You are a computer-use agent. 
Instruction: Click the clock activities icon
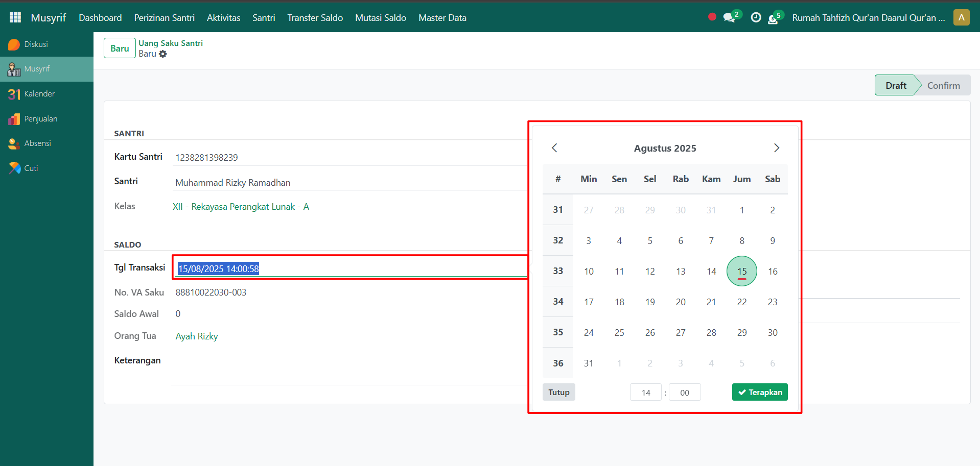click(x=756, y=18)
